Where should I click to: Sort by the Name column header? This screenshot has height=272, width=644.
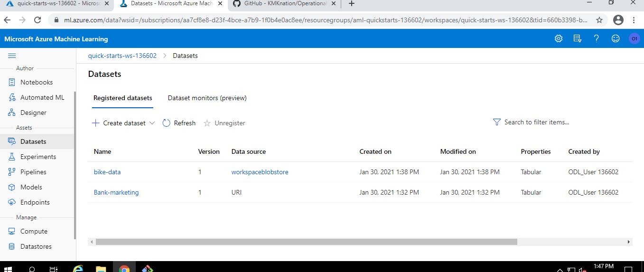coord(103,152)
